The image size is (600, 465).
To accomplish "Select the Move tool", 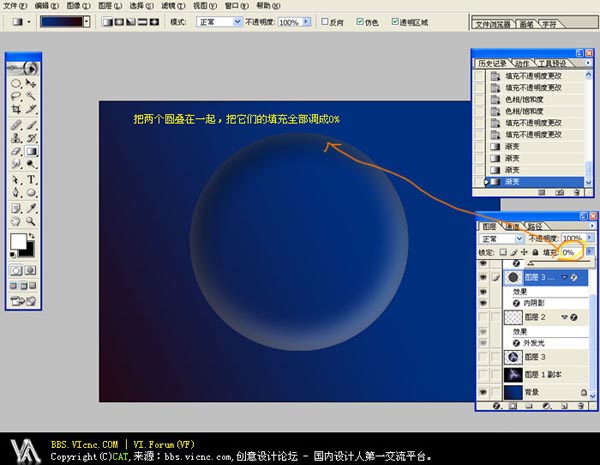I will (31, 83).
